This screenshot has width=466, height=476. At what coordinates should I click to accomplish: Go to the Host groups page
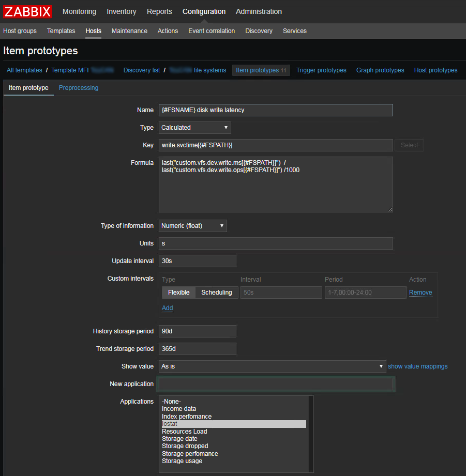point(20,31)
